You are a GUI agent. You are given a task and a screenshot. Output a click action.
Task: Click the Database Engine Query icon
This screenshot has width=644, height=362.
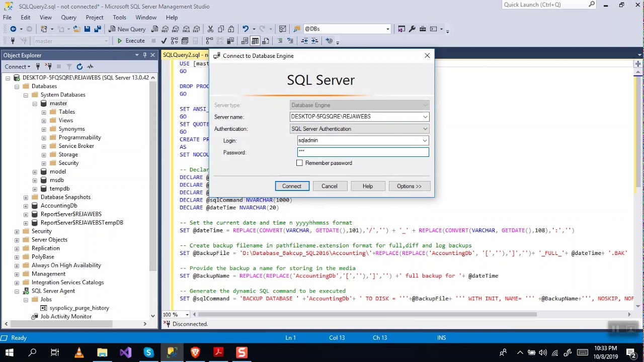pyautogui.click(x=155, y=29)
